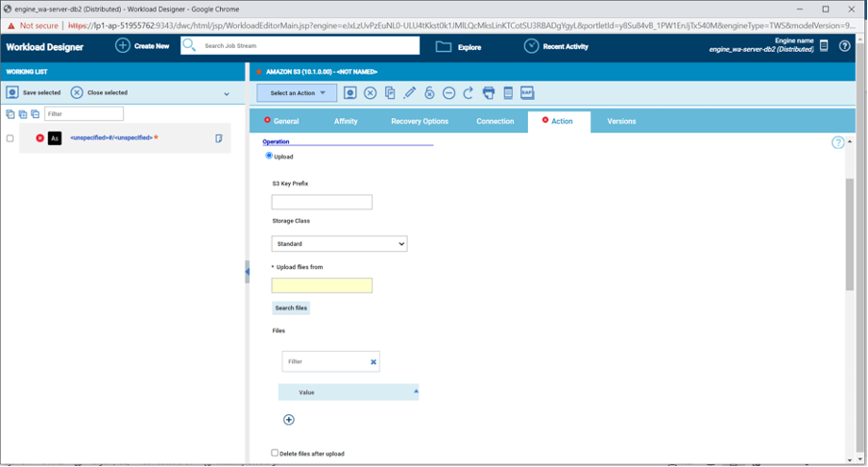Click the Search files button
The height and width of the screenshot is (467, 868).
[291, 308]
